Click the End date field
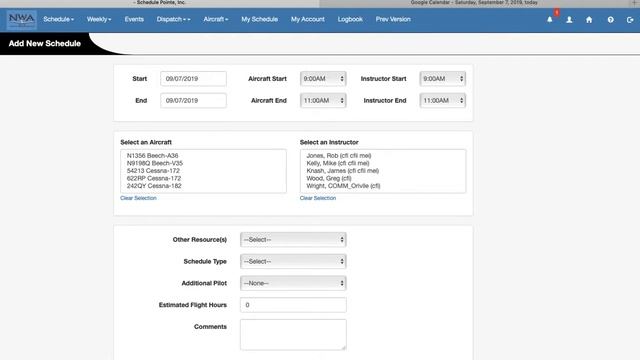640x360 pixels. point(193,100)
